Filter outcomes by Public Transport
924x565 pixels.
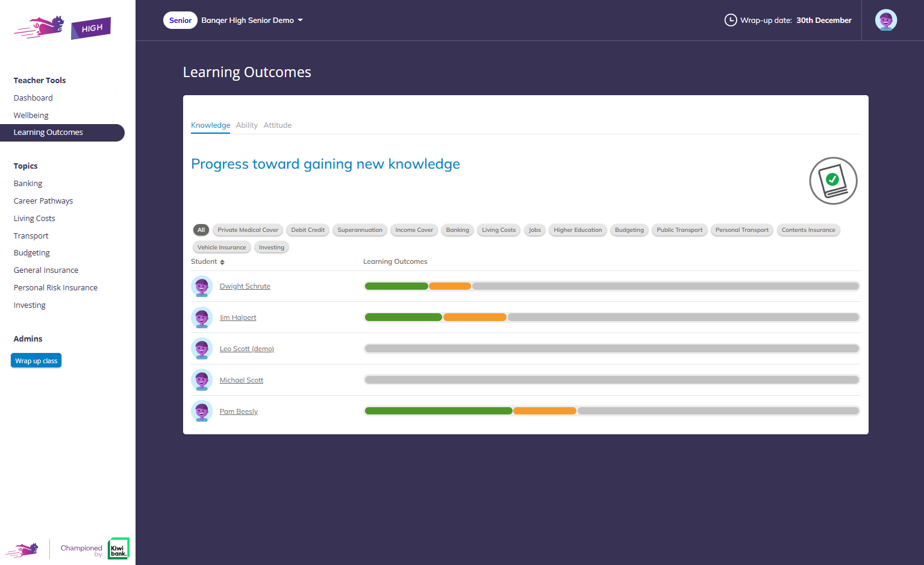point(679,230)
